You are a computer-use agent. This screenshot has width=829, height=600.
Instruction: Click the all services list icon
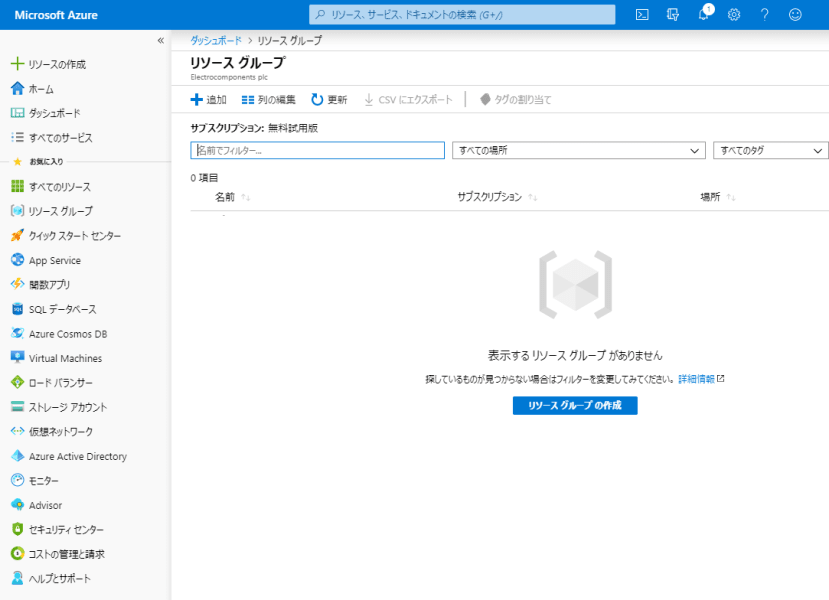17,137
